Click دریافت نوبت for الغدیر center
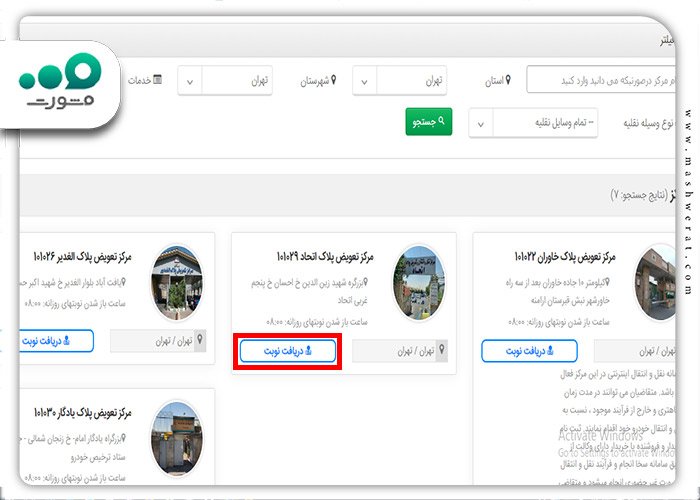Viewport: 700px width, 500px height. click(x=56, y=341)
